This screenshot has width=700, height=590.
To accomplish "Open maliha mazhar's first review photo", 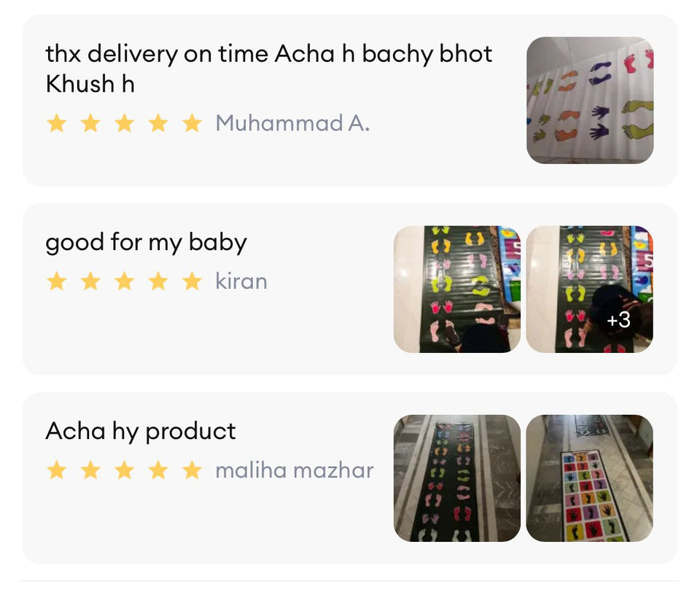I will pos(457,478).
